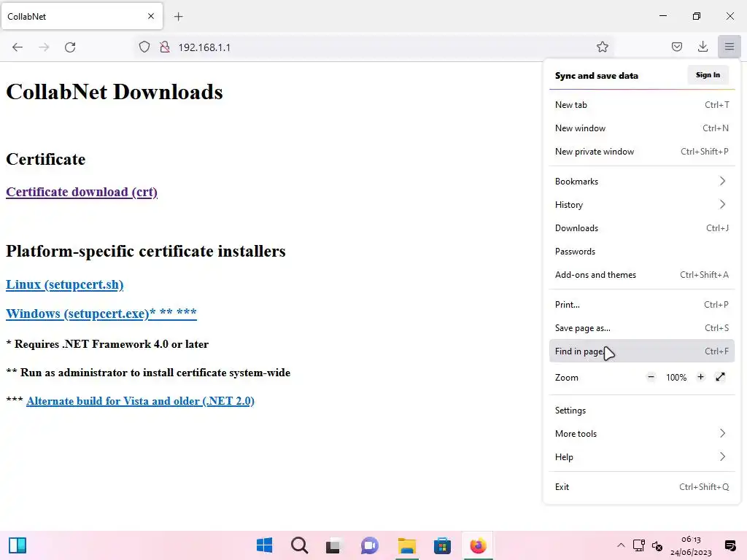Image resolution: width=747 pixels, height=560 pixels.
Task: Open Add-ons and themes
Action: coord(642,275)
